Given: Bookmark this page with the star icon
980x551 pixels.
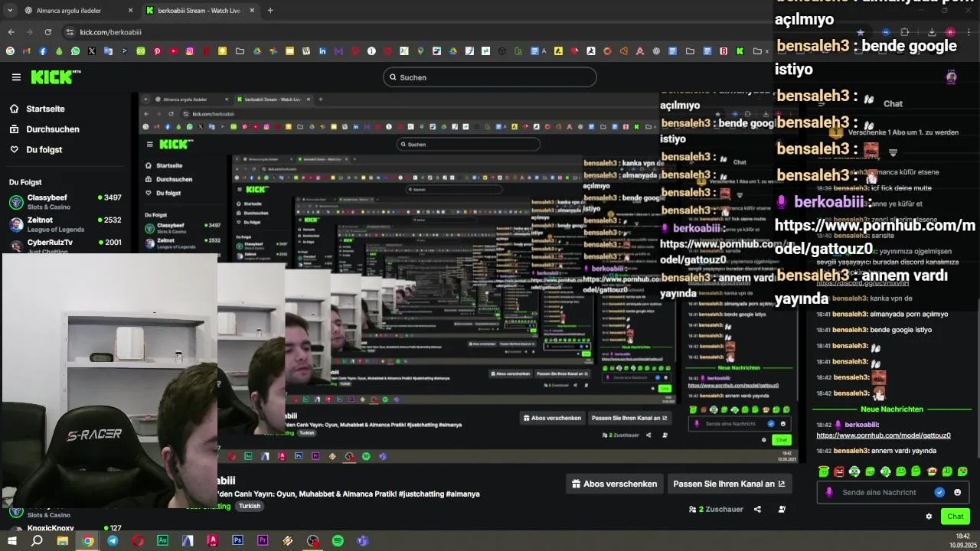Looking at the screenshot, I should pos(861,32).
